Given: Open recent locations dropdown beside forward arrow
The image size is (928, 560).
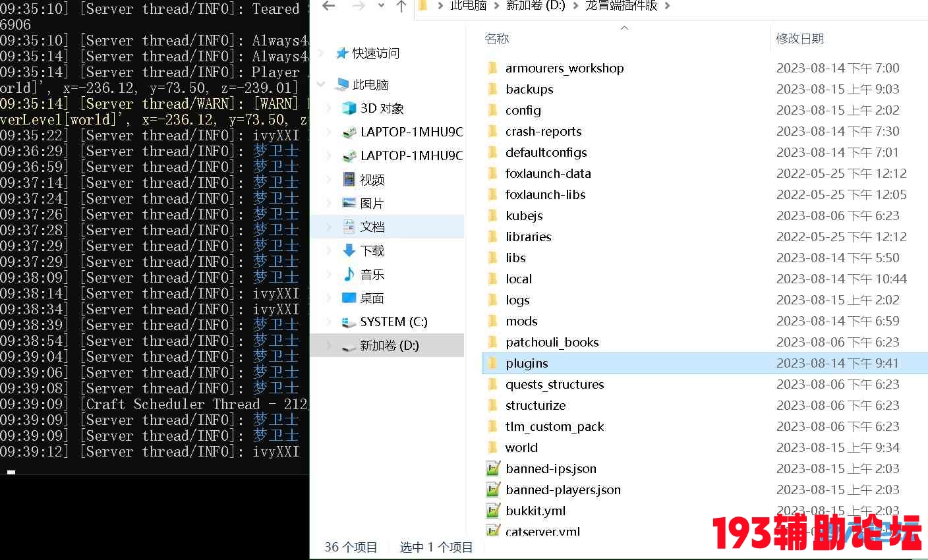Looking at the screenshot, I should pos(381,6).
